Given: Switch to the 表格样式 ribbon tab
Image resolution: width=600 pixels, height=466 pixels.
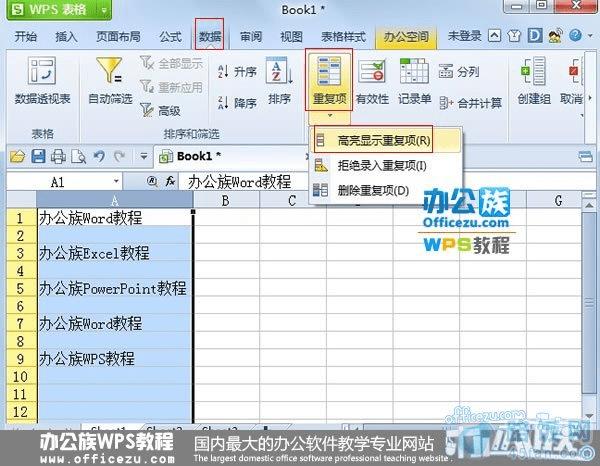Looking at the screenshot, I should pyautogui.click(x=343, y=37).
